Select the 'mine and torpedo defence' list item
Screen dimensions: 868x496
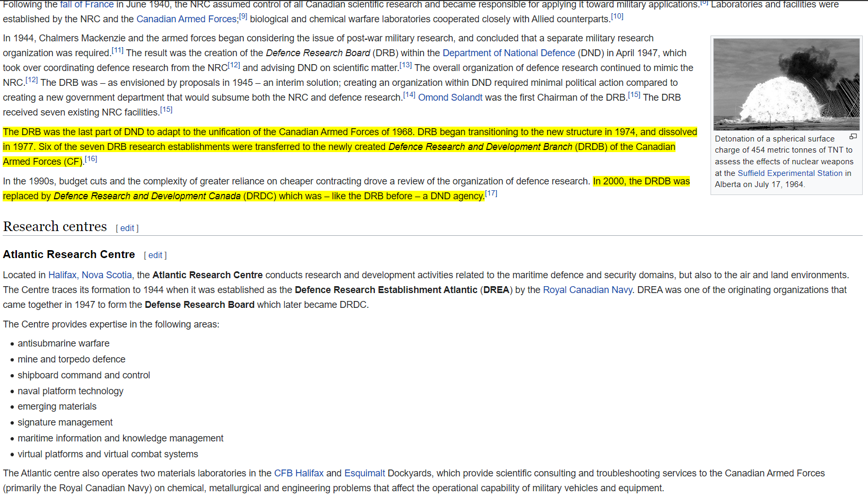72,359
